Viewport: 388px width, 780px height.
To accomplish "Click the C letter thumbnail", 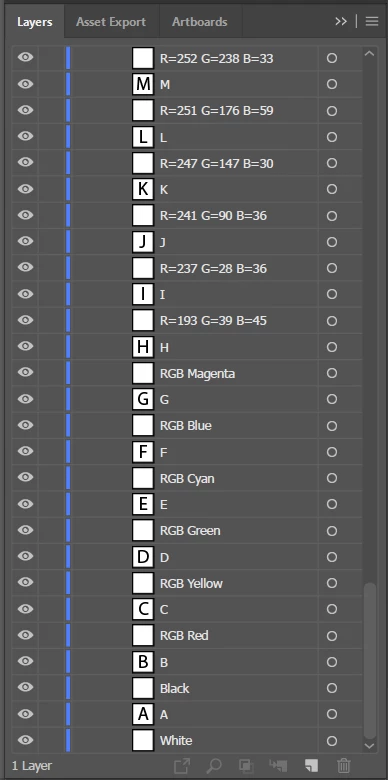I will tap(143, 609).
